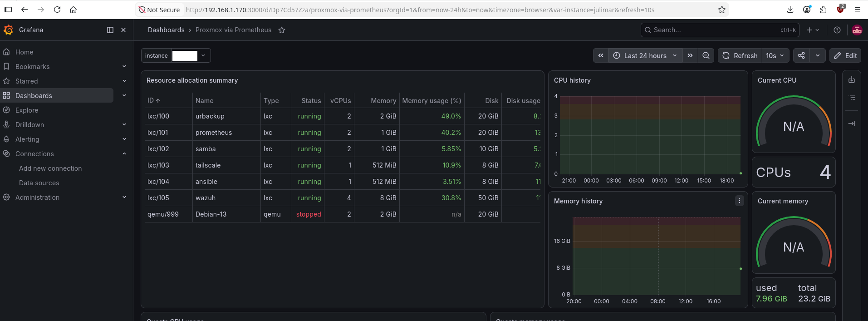Undock the sidebar menu icon
This screenshot has height=321, width=868.
(110, 30)
